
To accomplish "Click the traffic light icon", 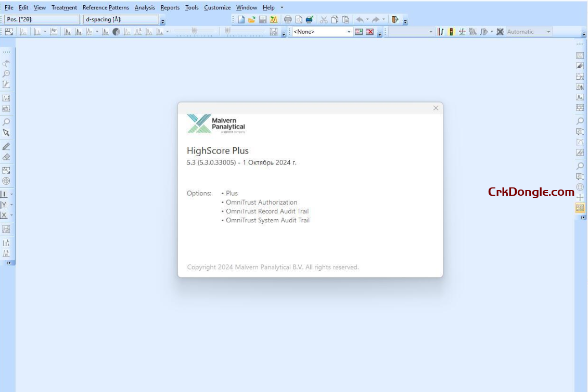I will point(451,32).
